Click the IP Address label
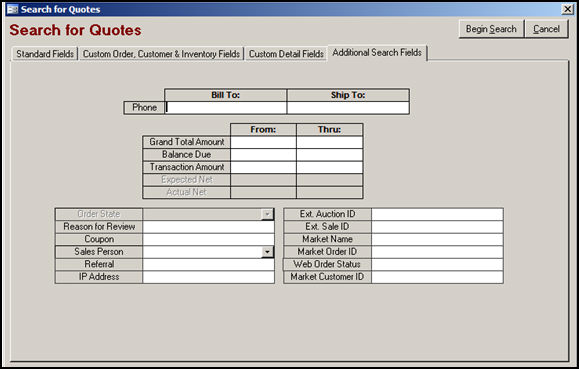579x369 pixels. coord(99,277)
